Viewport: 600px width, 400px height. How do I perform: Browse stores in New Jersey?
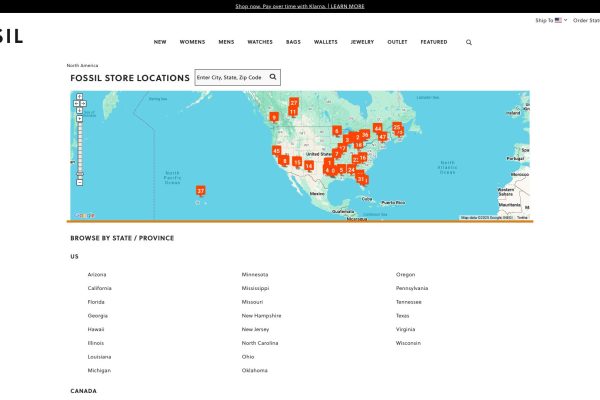click(255, 329)
